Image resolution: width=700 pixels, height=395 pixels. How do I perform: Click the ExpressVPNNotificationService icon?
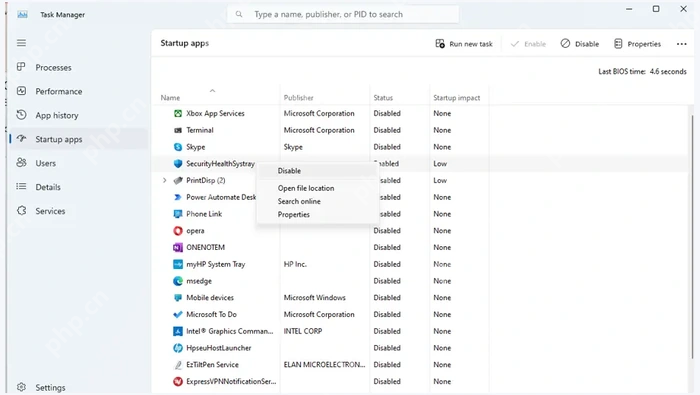coord(178,382)
